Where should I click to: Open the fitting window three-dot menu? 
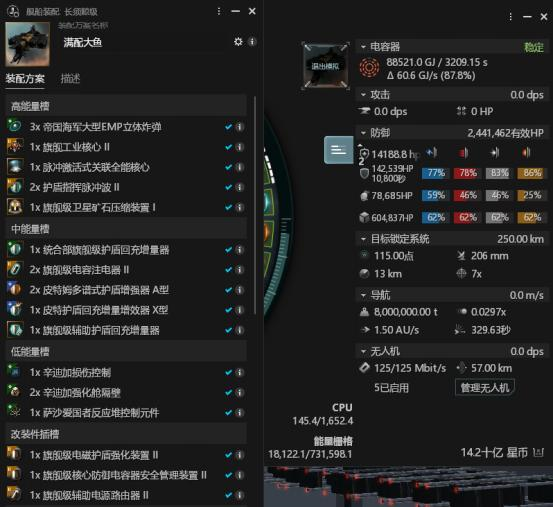tap(219, 11)
